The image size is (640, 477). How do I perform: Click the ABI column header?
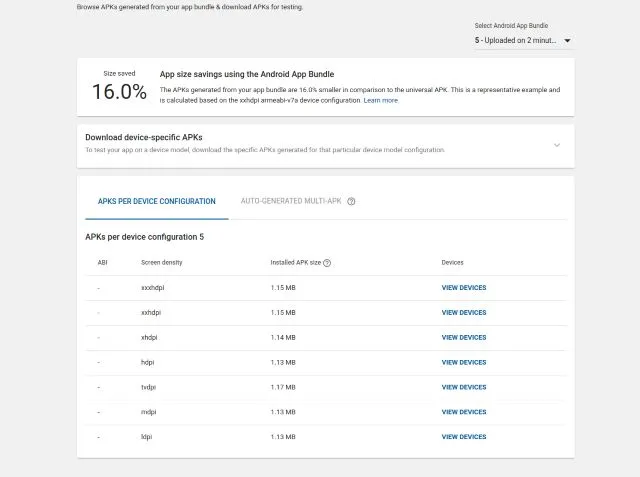(x=102, y=263)
